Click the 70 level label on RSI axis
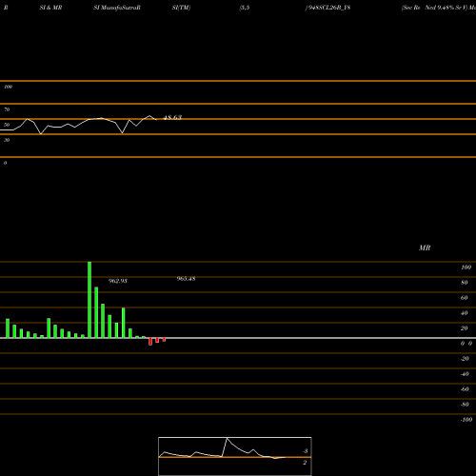476x476 pixels. [7, 109]
